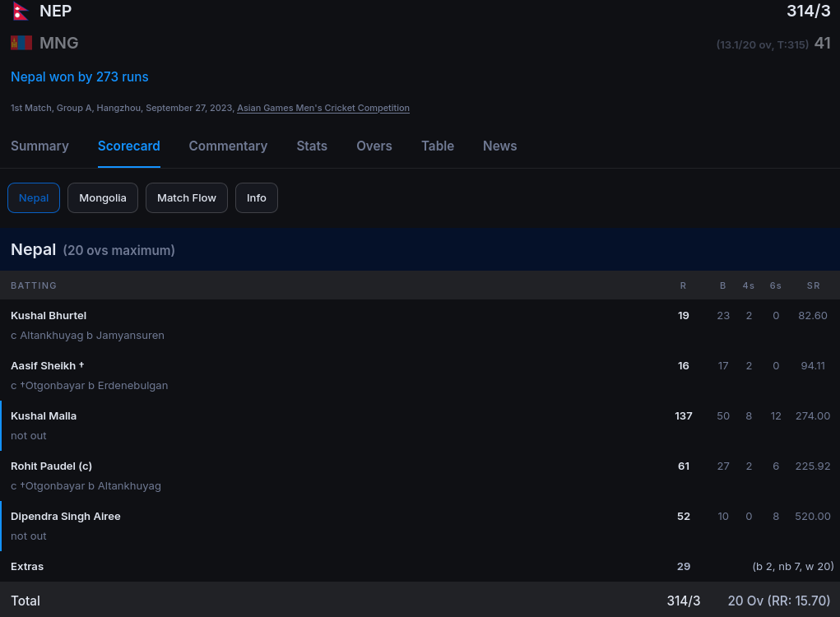Click the Info button
Image resolution: width=840 pixels, height=617 pixels.
[257, 198]
